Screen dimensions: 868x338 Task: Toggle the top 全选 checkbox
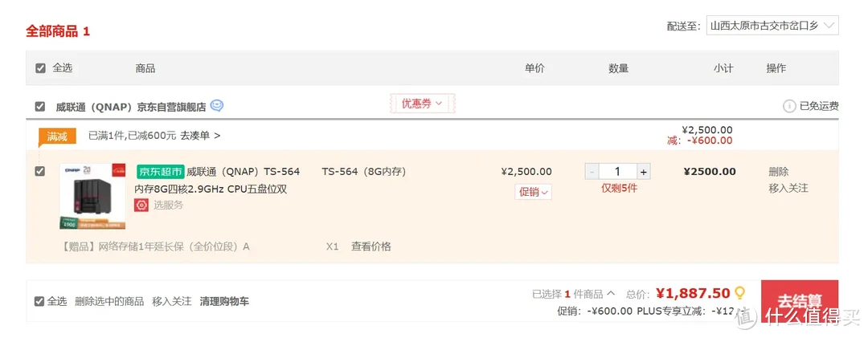pyautogui.click(x=40, y=68)
